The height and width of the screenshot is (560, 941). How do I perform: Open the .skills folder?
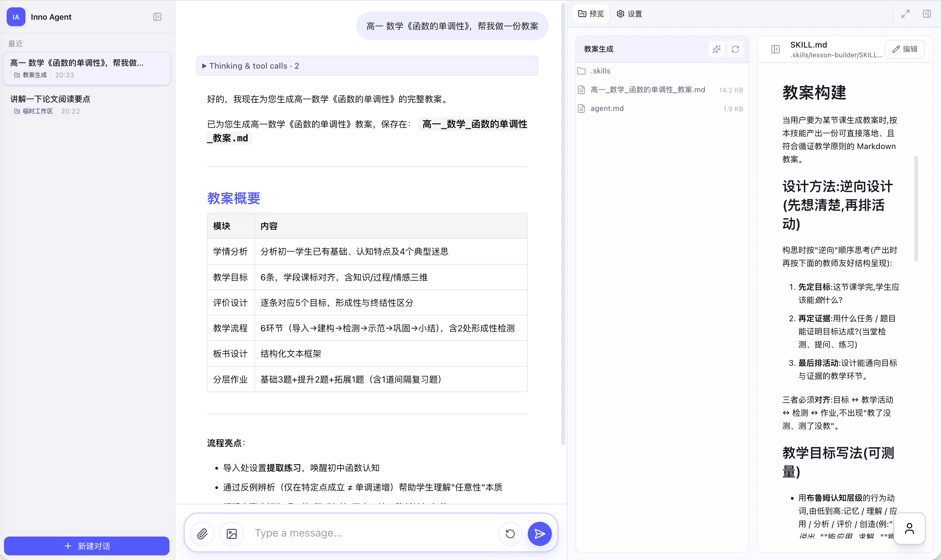(662, 71)
